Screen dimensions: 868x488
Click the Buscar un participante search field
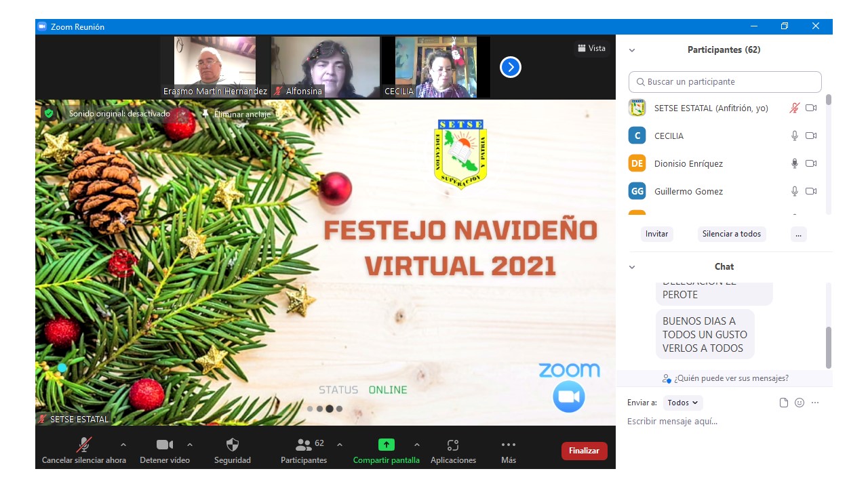[x=725, y=81]
